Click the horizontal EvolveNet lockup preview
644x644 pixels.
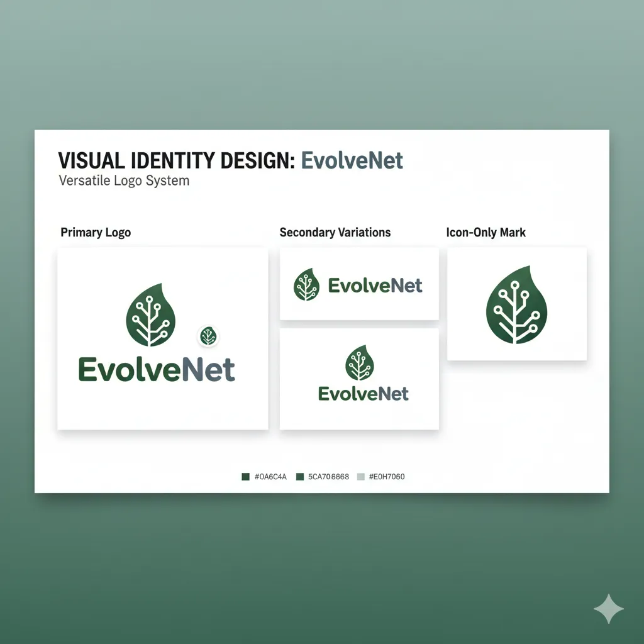point(358,283)
